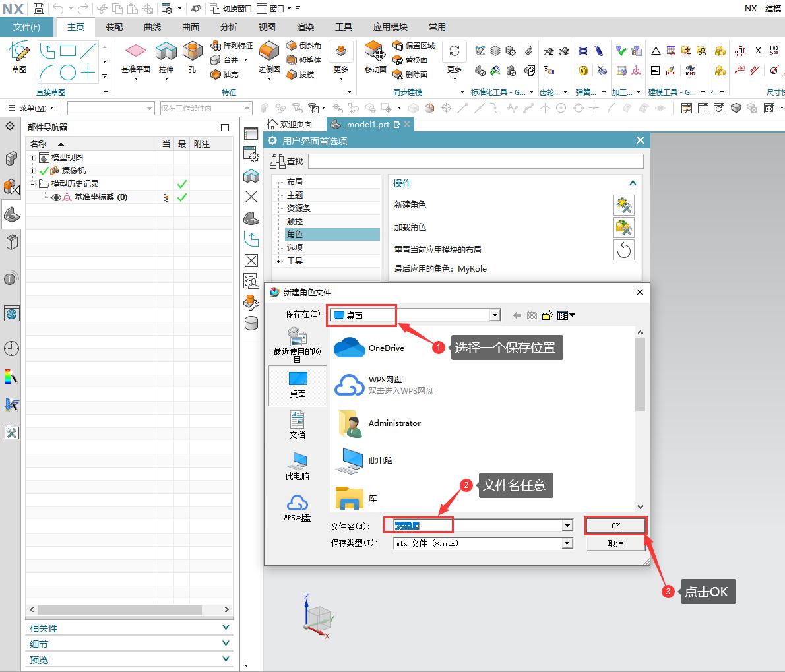Click the 文件名 filename input field
The image size is (785, 672).
pyautogui.click(x=475, y=526)
